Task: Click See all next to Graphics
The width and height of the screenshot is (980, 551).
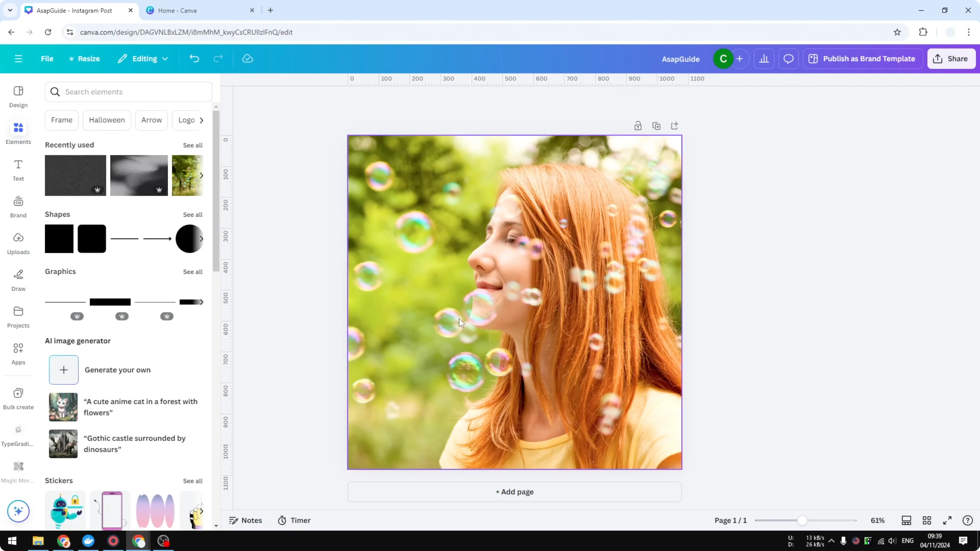Action: coord(193,272)
